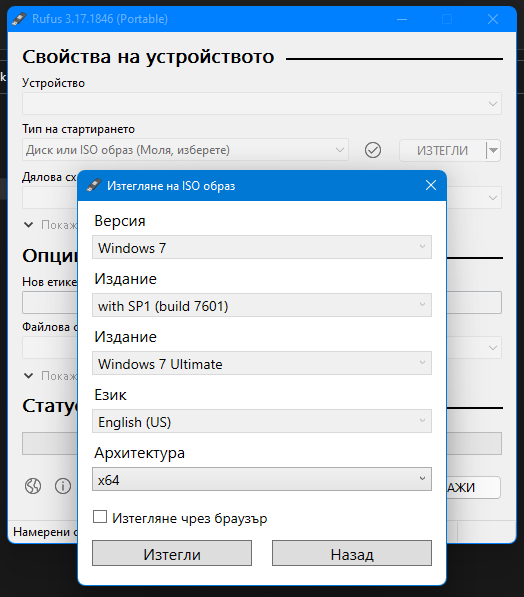Image resolution: width=524 pixels, height=597 pixels.
Task: Close the Изтегляне на ISO образ dialog
Action: (431, 185)
